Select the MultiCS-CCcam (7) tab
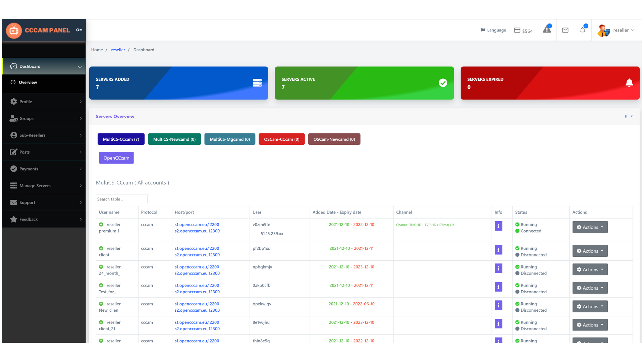The height and width of the screenshot is (362, 644). [x=121, y=139]
